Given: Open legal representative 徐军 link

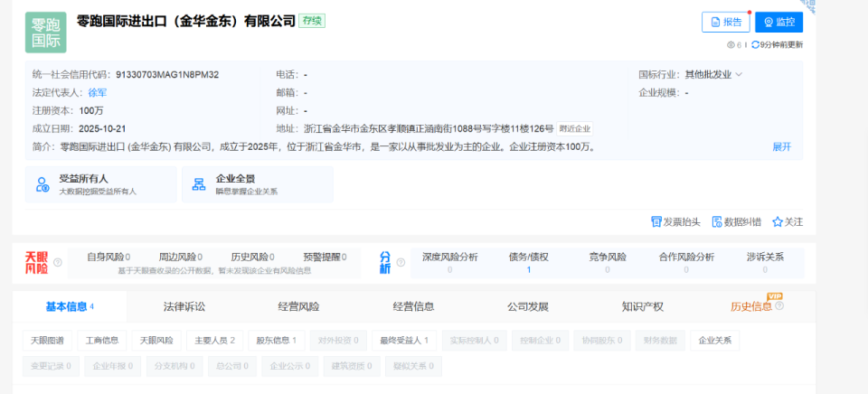Looking at the screenshot, I should 98,92.
